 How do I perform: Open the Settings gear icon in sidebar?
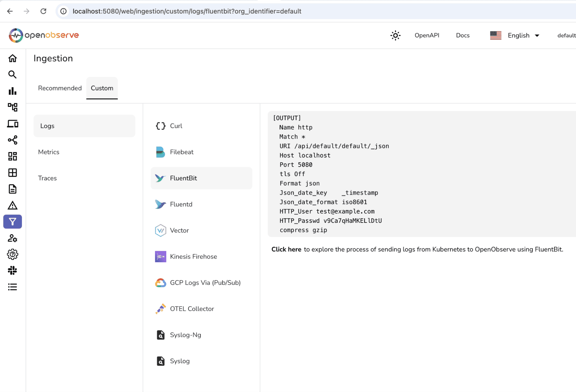12,254
